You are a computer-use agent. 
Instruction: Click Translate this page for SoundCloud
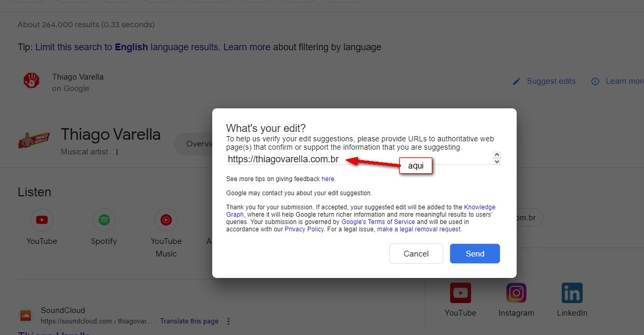(x=189, y=321)
